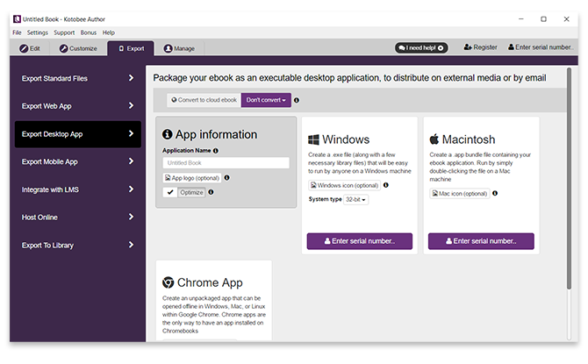Click info icon next to System type
Screen dimensions: 588x364
(377, 199)
